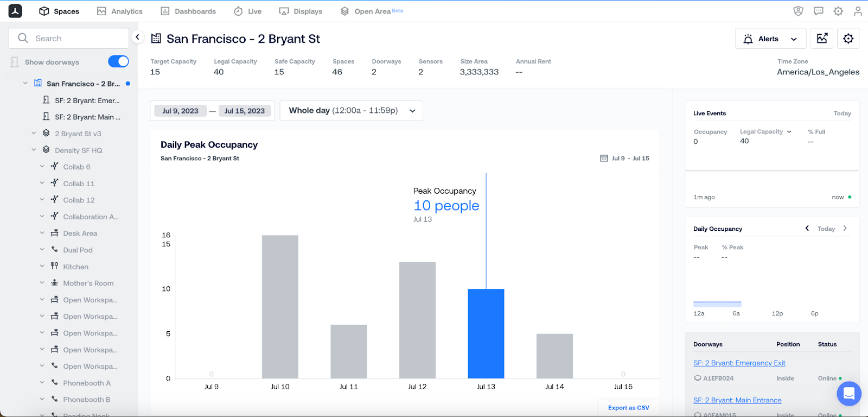868x417 pixels.
Task: Click the A1EFB024 sensor icon
Action: pos(698,378)
